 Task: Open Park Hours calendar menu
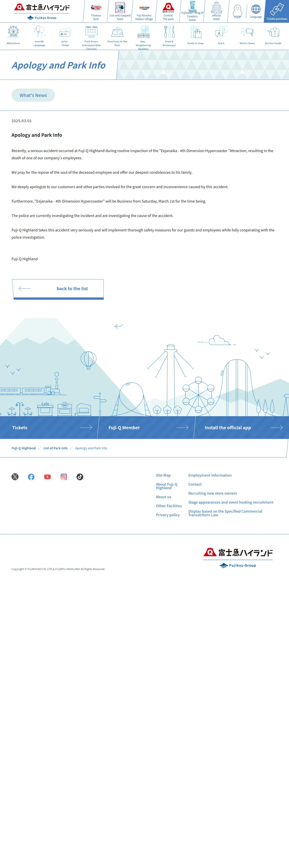point(91,37)
